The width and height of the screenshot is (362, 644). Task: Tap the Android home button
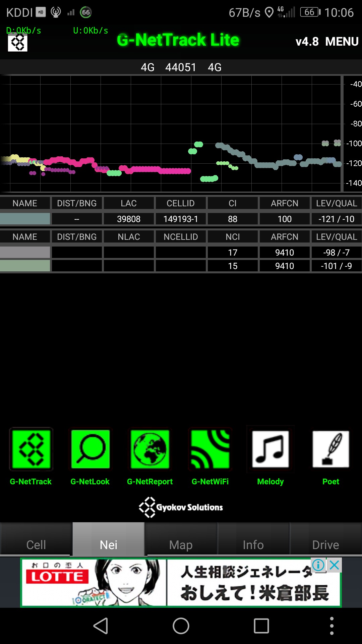coord(181,626)
